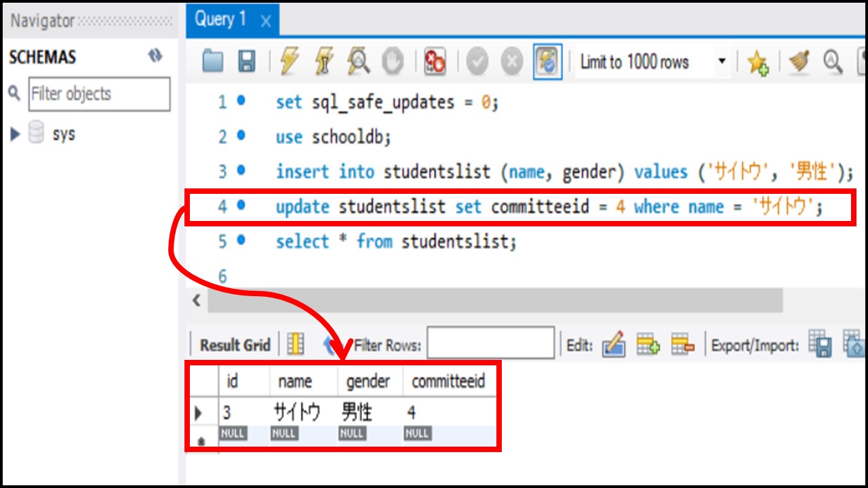This screenshot has height=488, width=868.
Task: Select committeeid cell with value 4
Action: tap(450, 412)
